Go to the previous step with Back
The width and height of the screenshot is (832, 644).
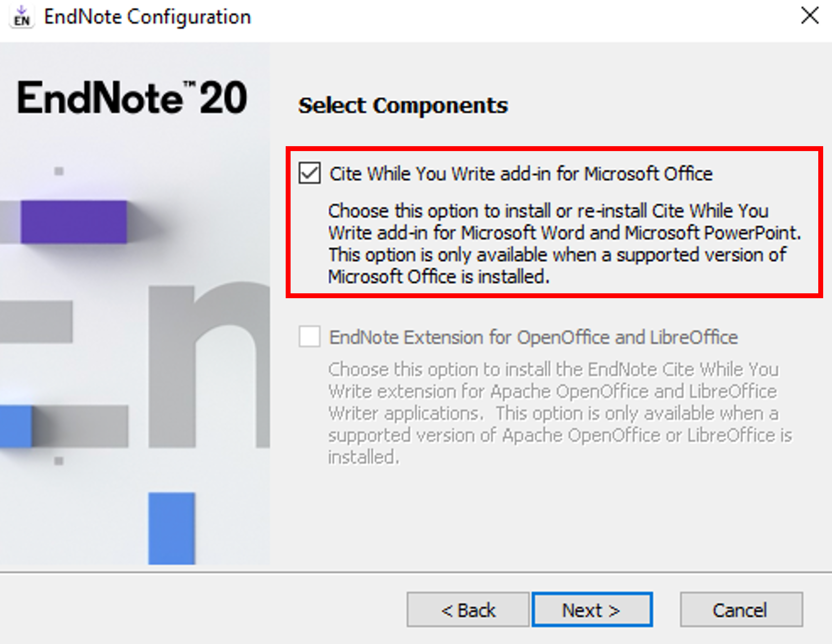coord(468,610)
